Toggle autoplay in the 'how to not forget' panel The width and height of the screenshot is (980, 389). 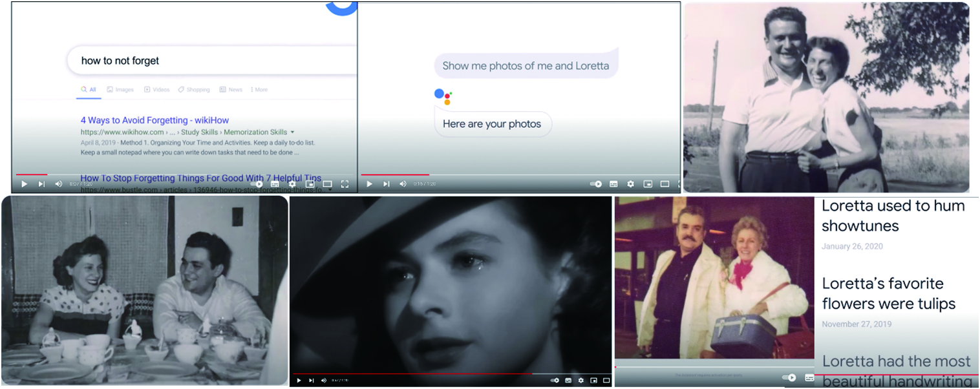[x=258, y=184]
